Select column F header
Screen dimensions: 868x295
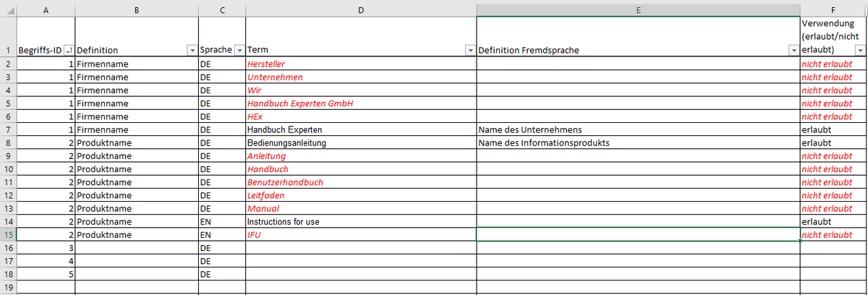(x=833, y=9)
